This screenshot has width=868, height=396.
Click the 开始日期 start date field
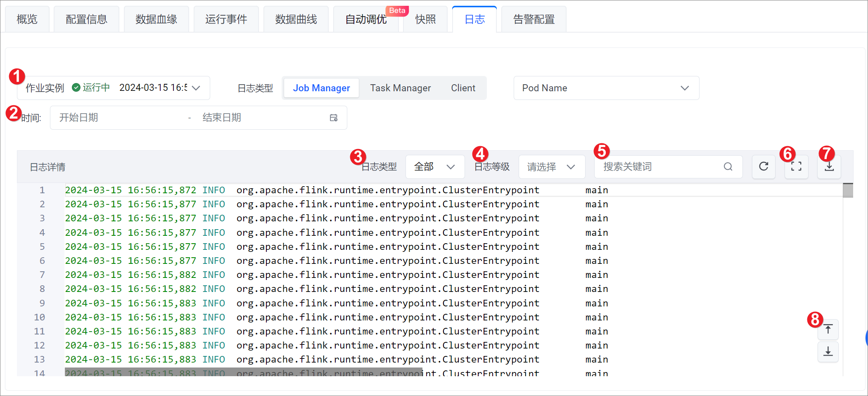pos(120,118)
